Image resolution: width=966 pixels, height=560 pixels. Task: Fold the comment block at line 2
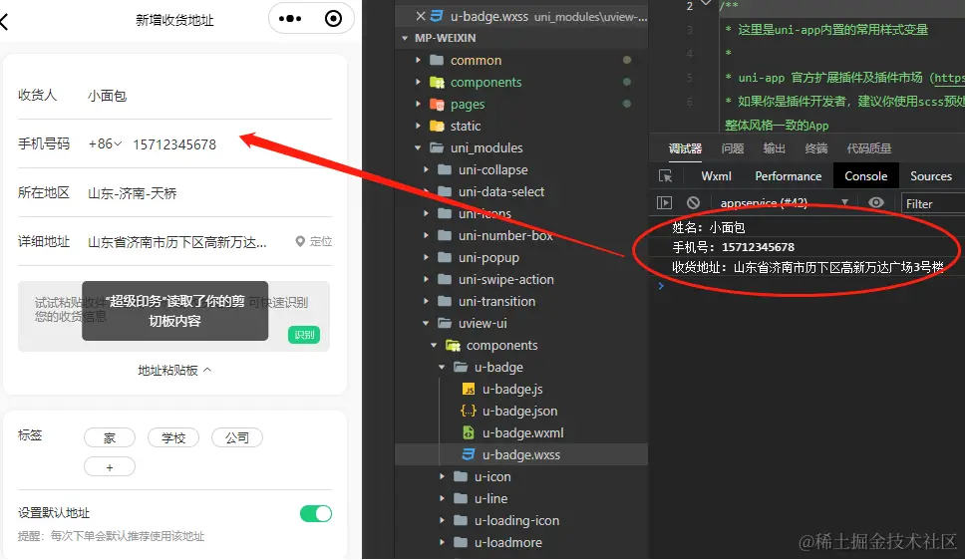[707, 5]
